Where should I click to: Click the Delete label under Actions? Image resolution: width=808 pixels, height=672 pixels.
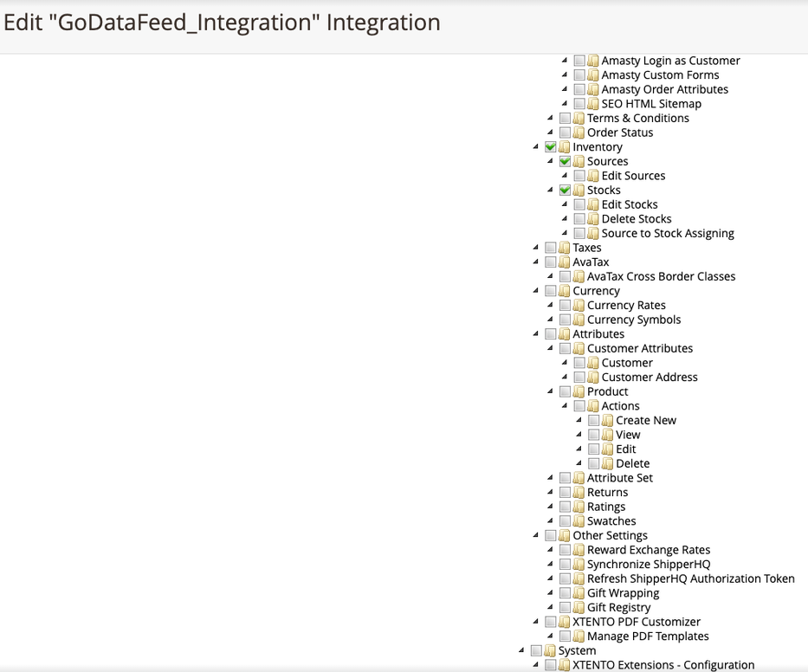632,464
